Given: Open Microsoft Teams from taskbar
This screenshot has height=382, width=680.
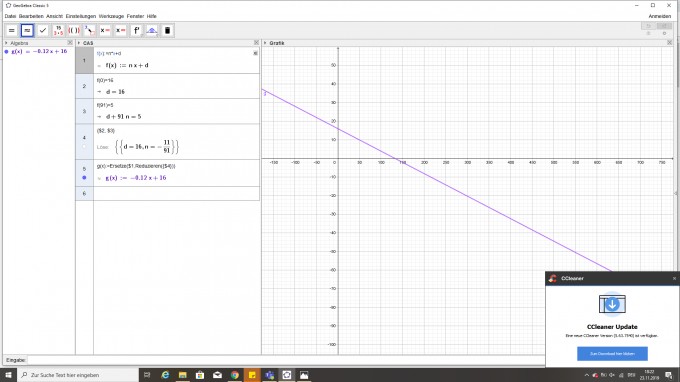Looking at the screenshot, I should coord(269,375).
